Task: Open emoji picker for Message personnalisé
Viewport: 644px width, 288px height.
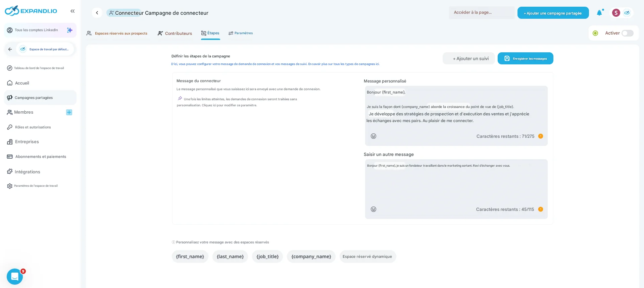Action: [374, 136]
